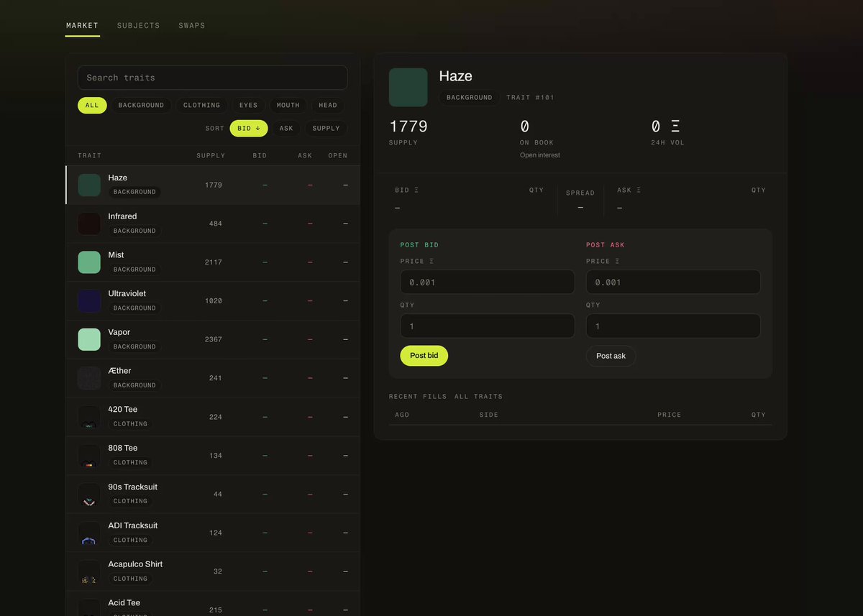This screenshot has width=863, height=616.
Task: Submit with the Post bid button
Action: point(424,356)
